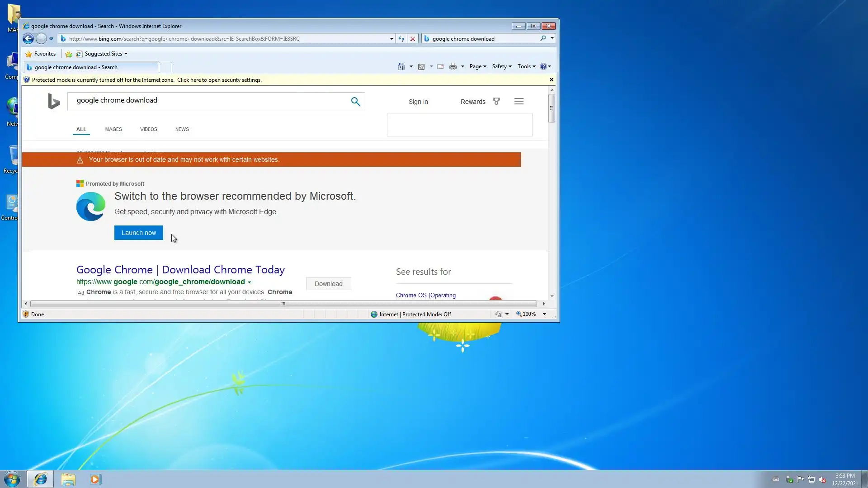Viewport: 868px width, 488px height.
Task: Dismiss the Protected mode information bar
Action: (x=551, y=80)
